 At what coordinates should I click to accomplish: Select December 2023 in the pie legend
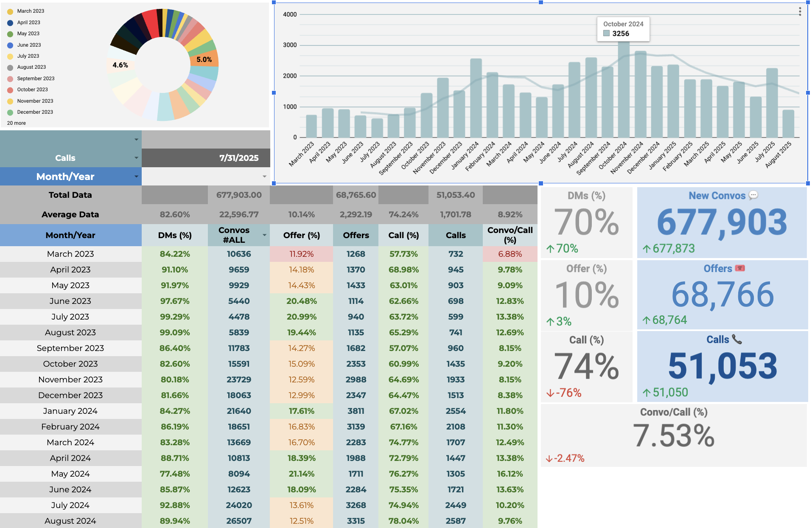[x=35, y=112]
